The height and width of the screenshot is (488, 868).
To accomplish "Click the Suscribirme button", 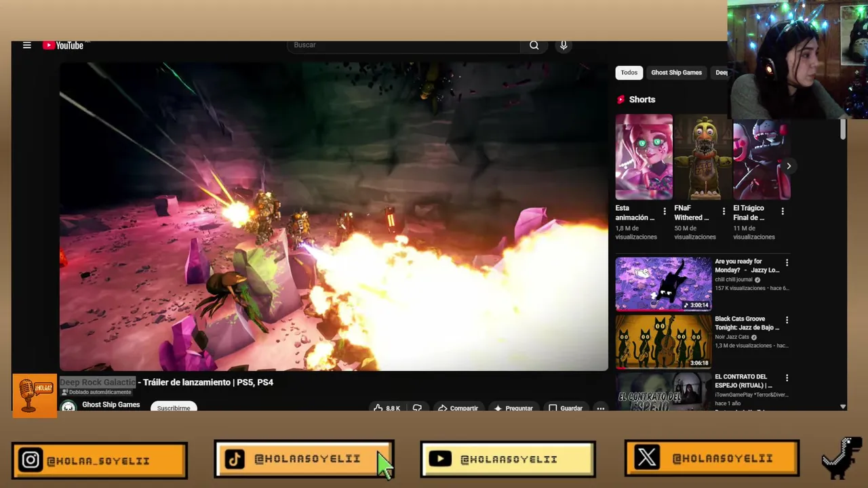I will click(174, 408).
